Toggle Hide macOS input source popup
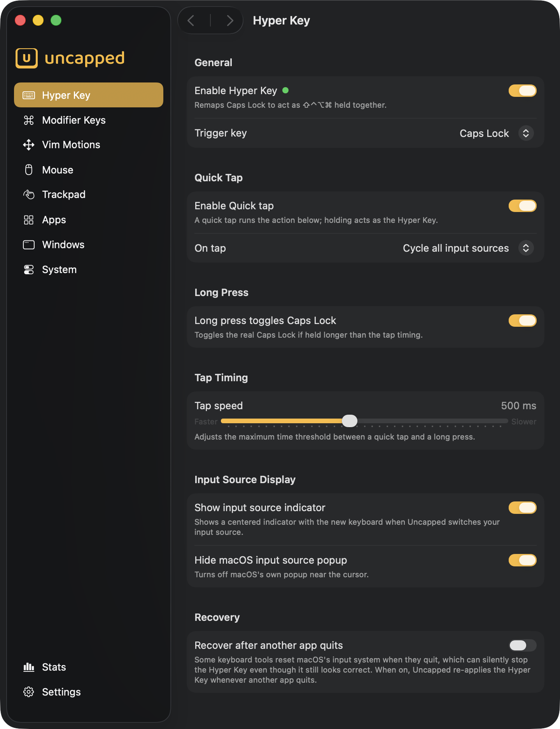 (x=523, y=560)
